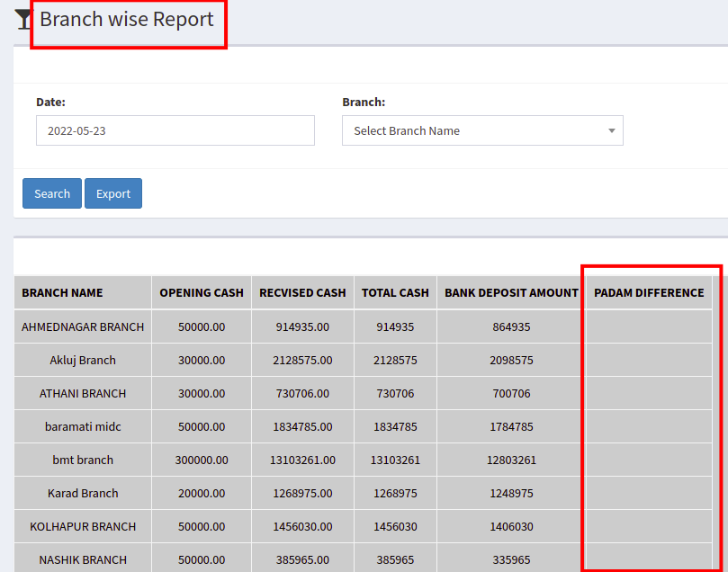Image resolution: width=728 pixels, height=572 pixels.
Task: Click the Date input field
Action: [175, 130]
